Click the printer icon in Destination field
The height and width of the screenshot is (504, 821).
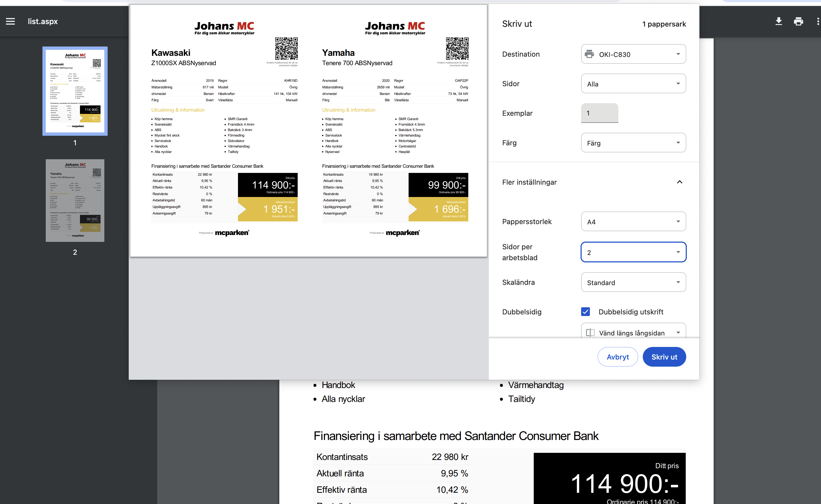(x=590, y=54)
